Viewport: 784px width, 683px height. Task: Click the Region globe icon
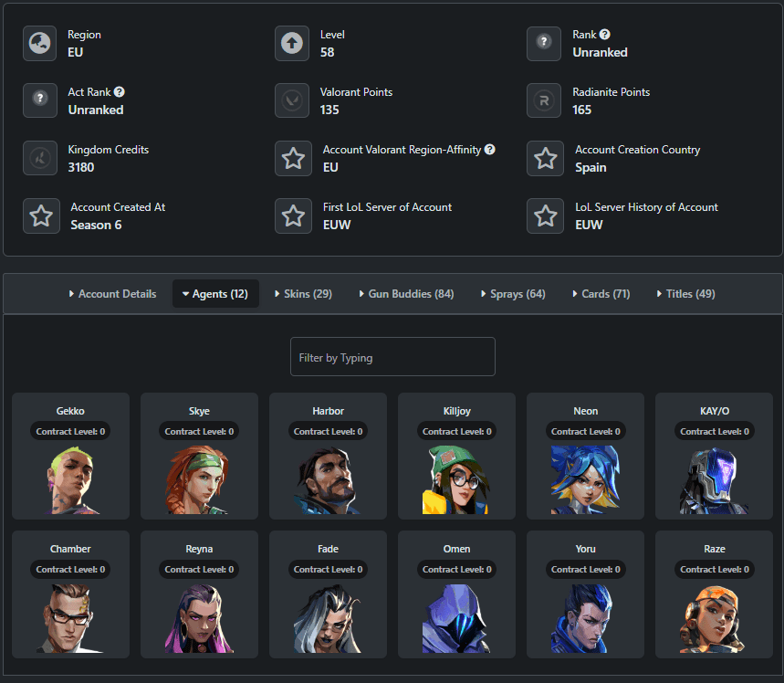pyautogui.click(x=37, y=43)
